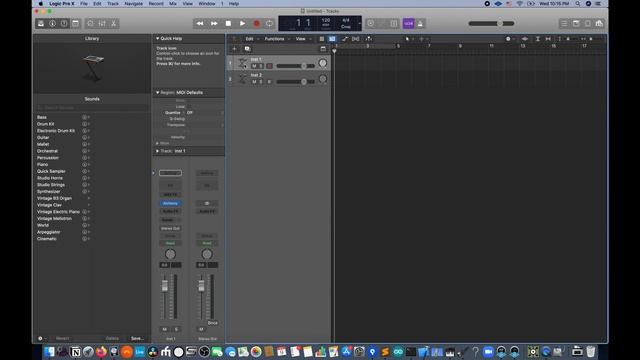
Task: Click Inst 1 track pan knob
Action: click(x=323, y=63)
